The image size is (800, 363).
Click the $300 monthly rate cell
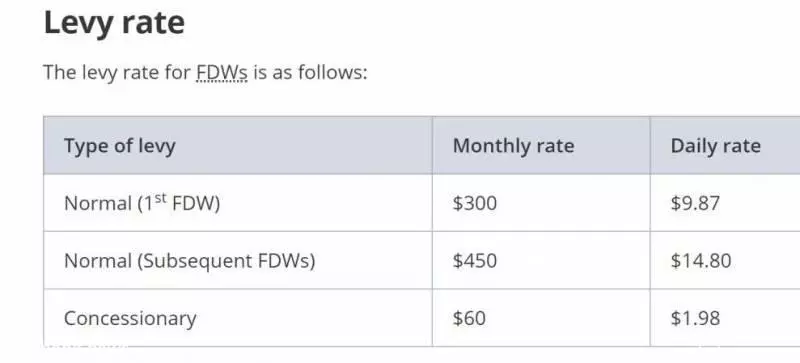474,203
